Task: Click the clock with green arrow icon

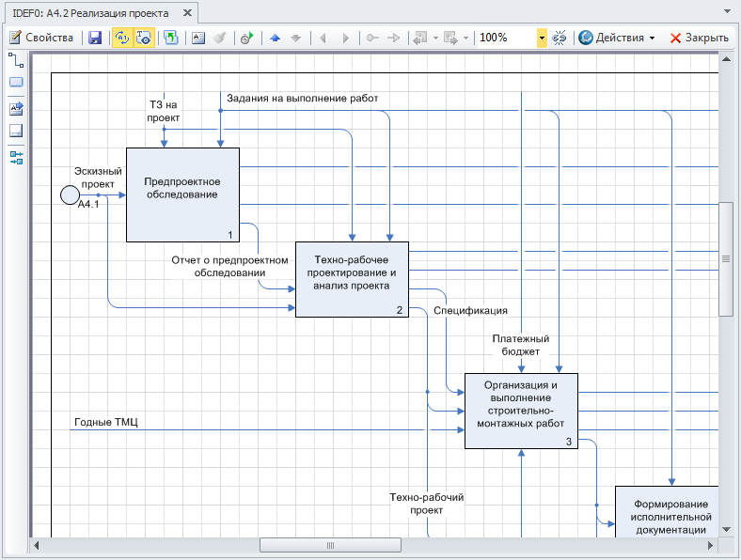Action: point(246,38)
